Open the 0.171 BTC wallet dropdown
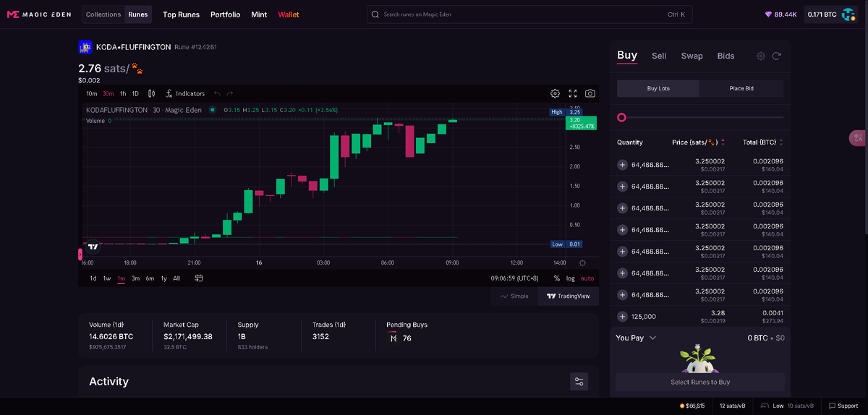The height and width of the screenshot is (415, 868). coord(832,14)
